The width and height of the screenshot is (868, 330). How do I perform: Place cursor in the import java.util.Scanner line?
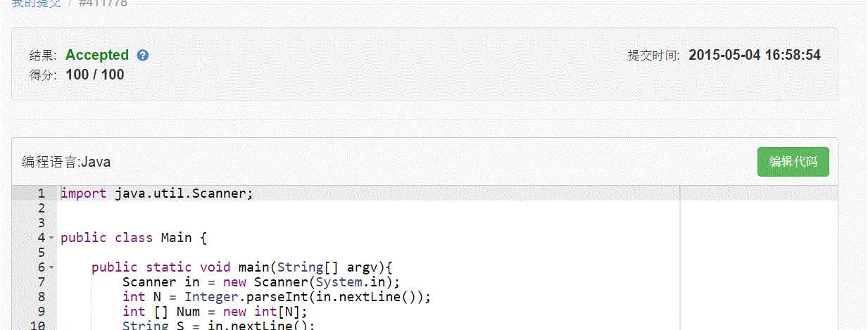(x=156, y=193)
